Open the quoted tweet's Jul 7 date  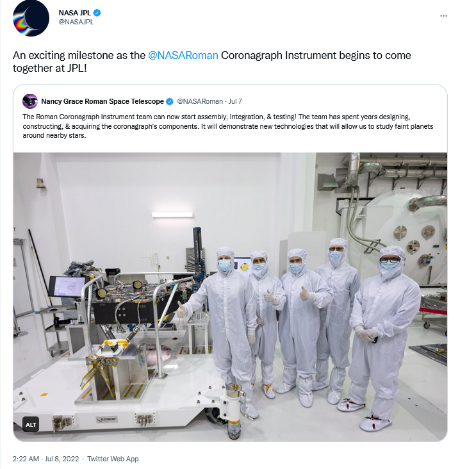pyautogui.click(x=235, y=101)
